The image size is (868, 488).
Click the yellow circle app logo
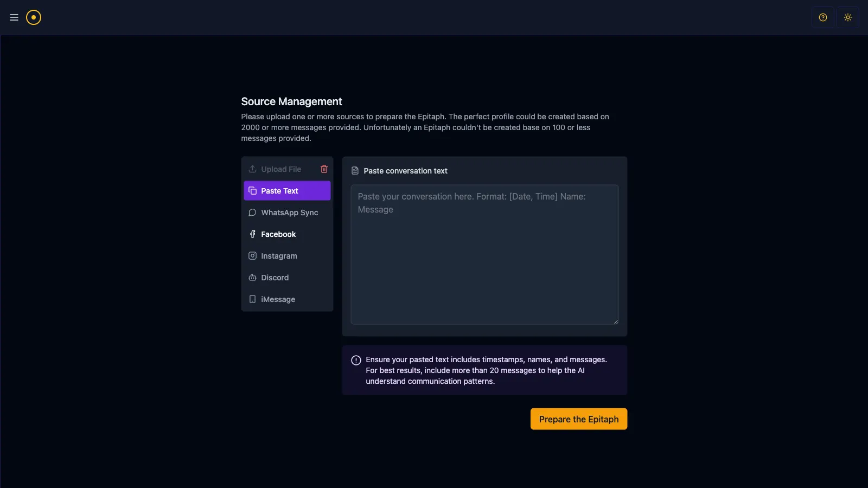34,17
